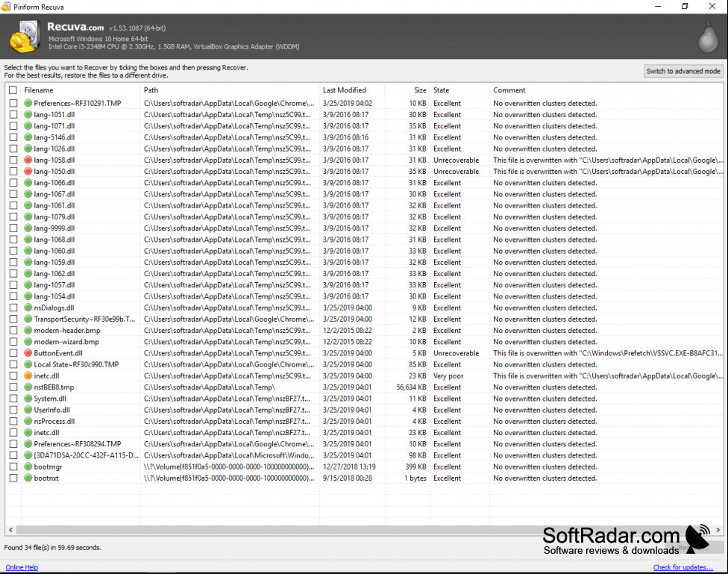This screenshot has height=574, width=728.
Task: Click the horizontal scrollbar right arrow
Action: click(x=718, y=530)
